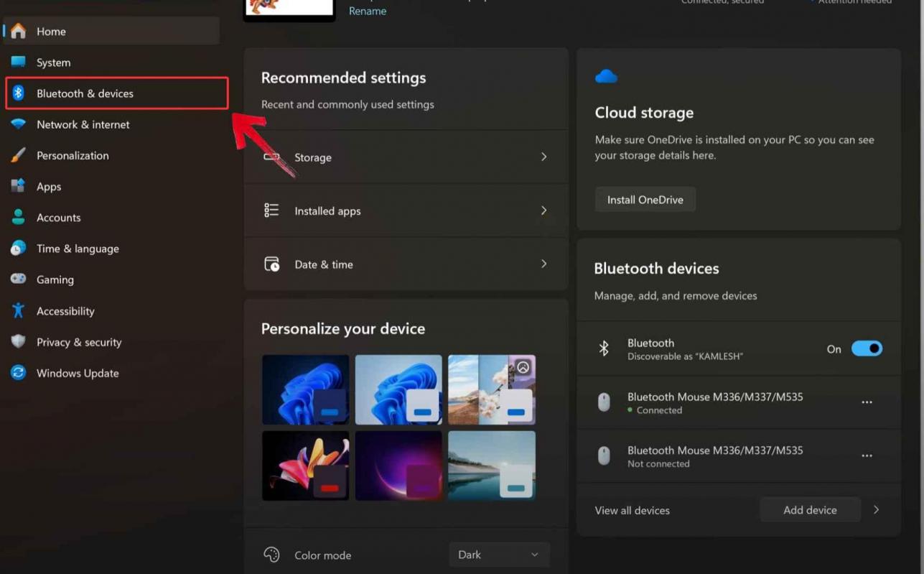Open Apps settings using its icon

17,186
